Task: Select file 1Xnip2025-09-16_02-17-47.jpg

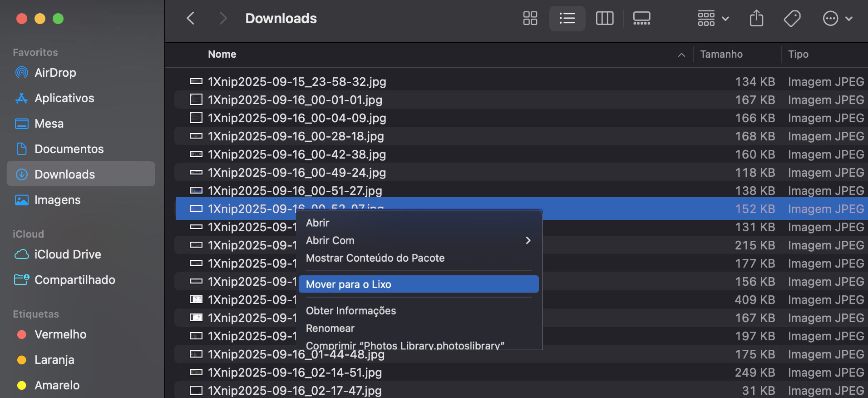Action: (295, 391)
